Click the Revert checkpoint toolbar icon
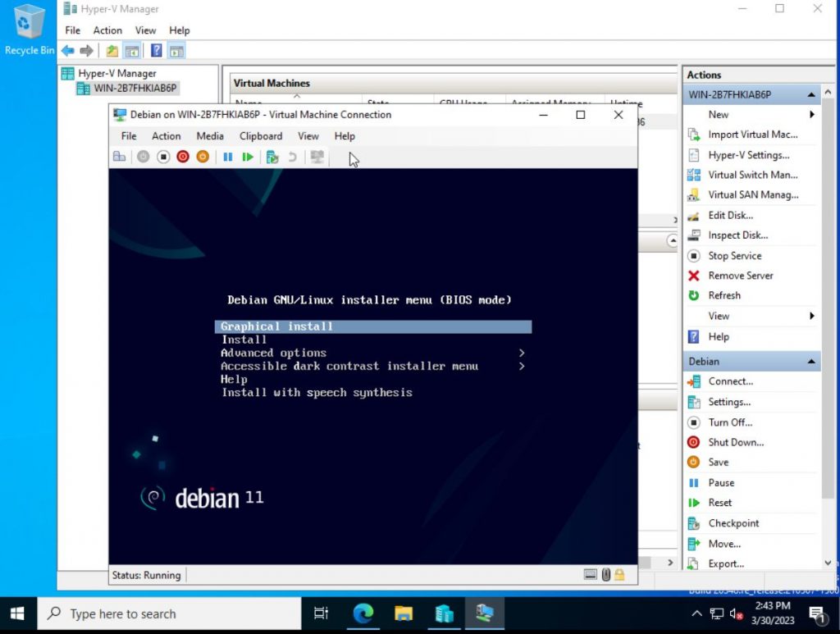This screenshot has width=840, height=634. (x=290, y=157)
